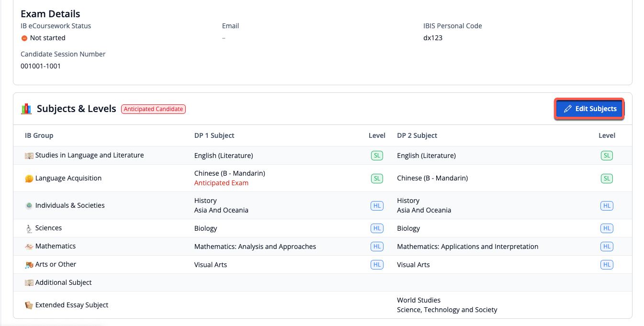Click the Additional Subject row icon
644x326 pixels.
(29, 283)
